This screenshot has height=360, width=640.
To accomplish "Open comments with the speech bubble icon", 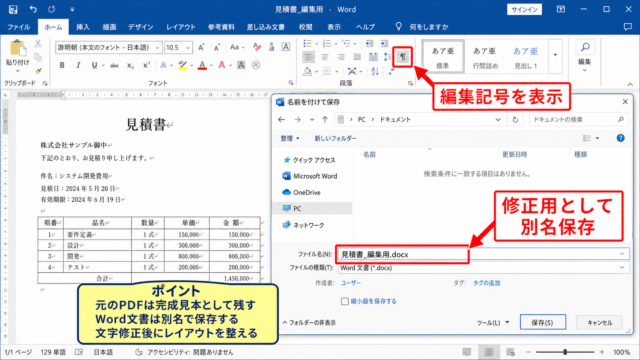I will (x=627, y=27).
